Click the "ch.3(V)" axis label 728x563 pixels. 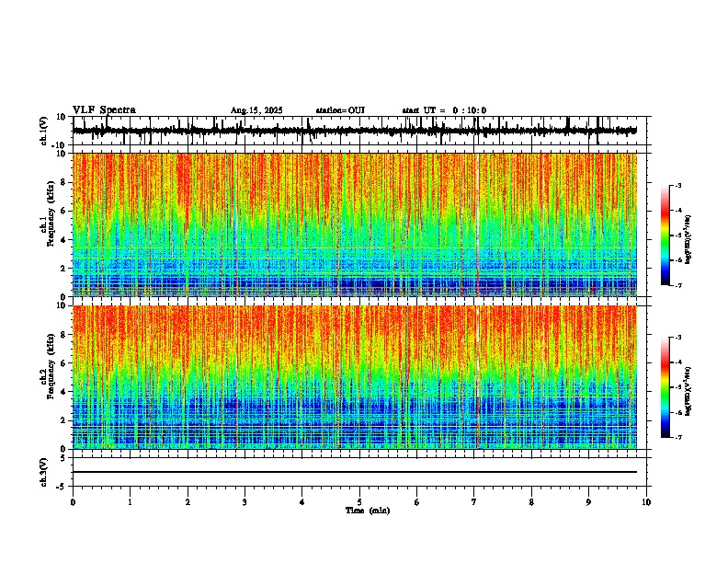(x=44, y=472)
